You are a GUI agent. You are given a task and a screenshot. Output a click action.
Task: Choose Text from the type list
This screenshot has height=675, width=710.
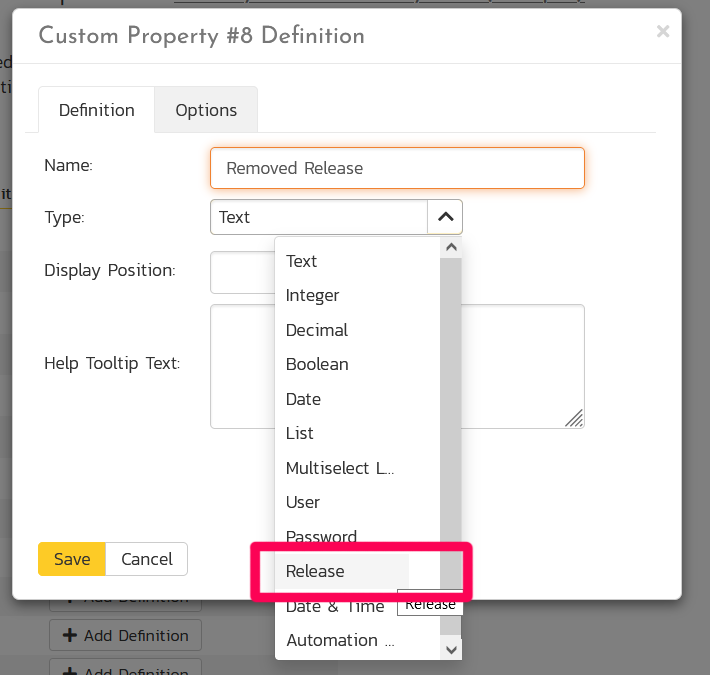point(301,261)
